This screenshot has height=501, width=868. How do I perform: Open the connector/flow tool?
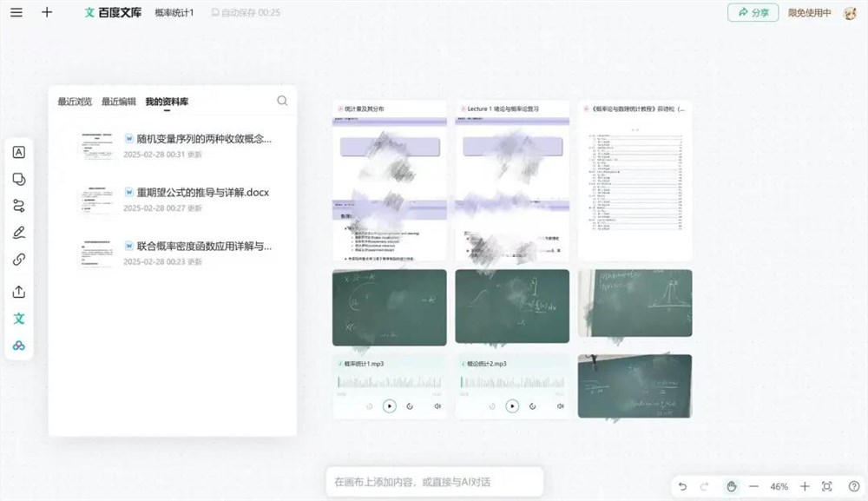click(x=19, y=205)
